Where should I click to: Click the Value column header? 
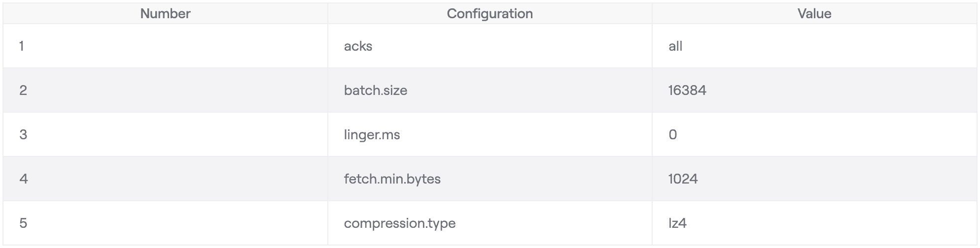point(814,14)
